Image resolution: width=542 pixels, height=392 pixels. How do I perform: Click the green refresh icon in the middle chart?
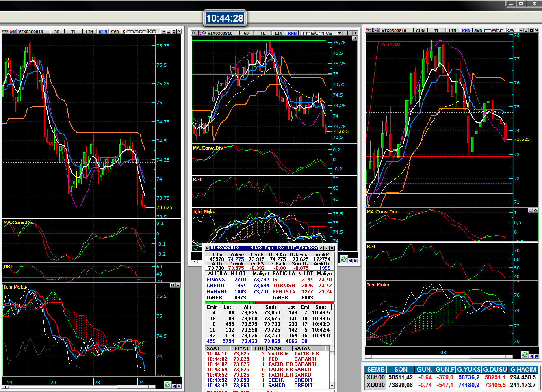coord(344,259)
